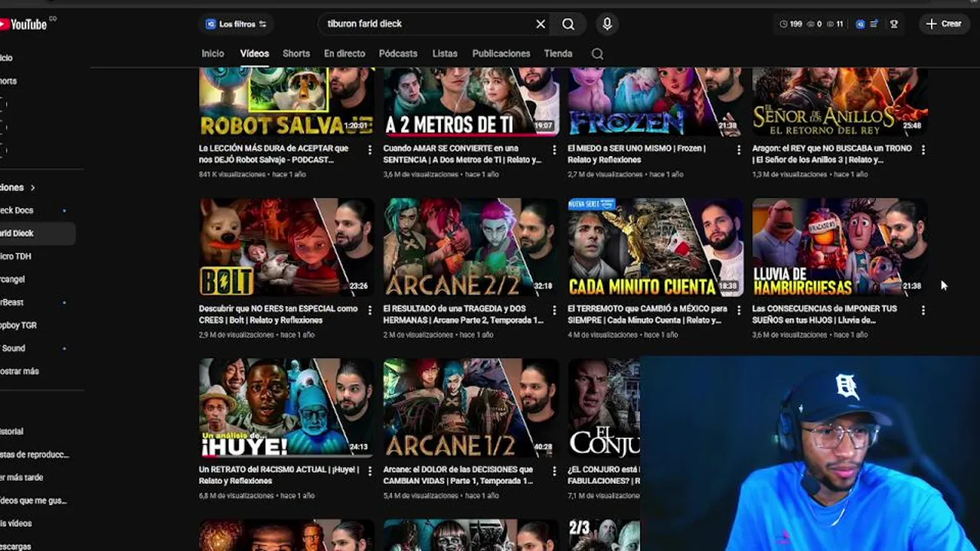Open options menu for Cada Minuto Cuenta video
This screenshot has width=980, height=551.
pos(739,311)
